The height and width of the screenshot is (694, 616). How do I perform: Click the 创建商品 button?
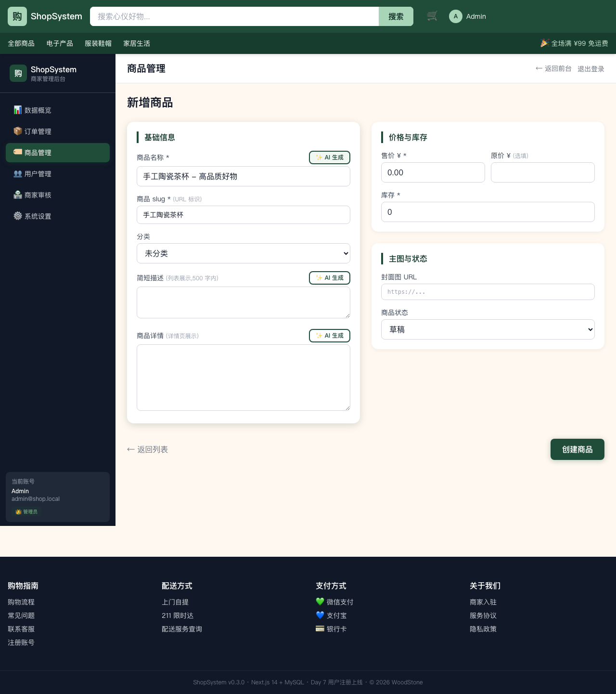point(577,449)
